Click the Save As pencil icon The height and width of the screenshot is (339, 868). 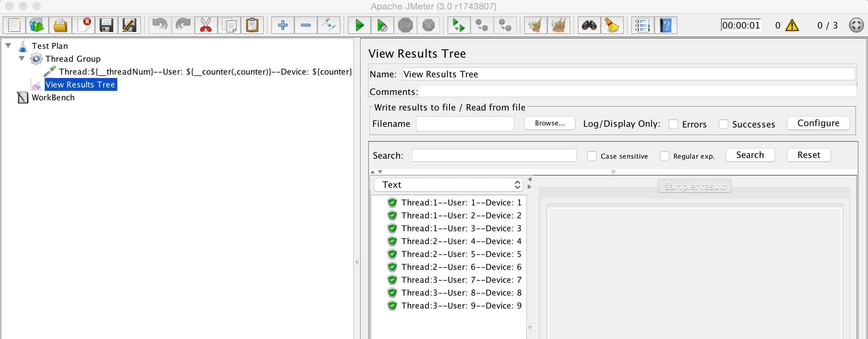click(x=130, y=25)
